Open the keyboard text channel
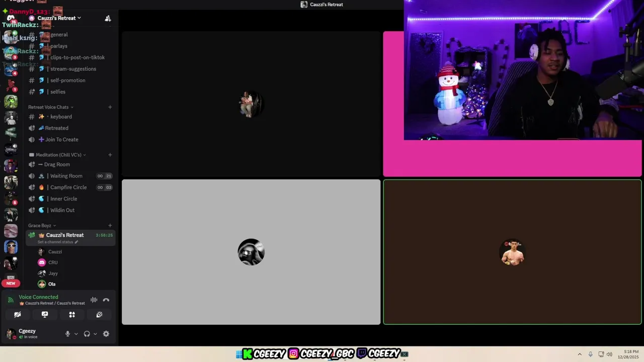The height and width of the screenshot is (362, 644). coord(70,117)
